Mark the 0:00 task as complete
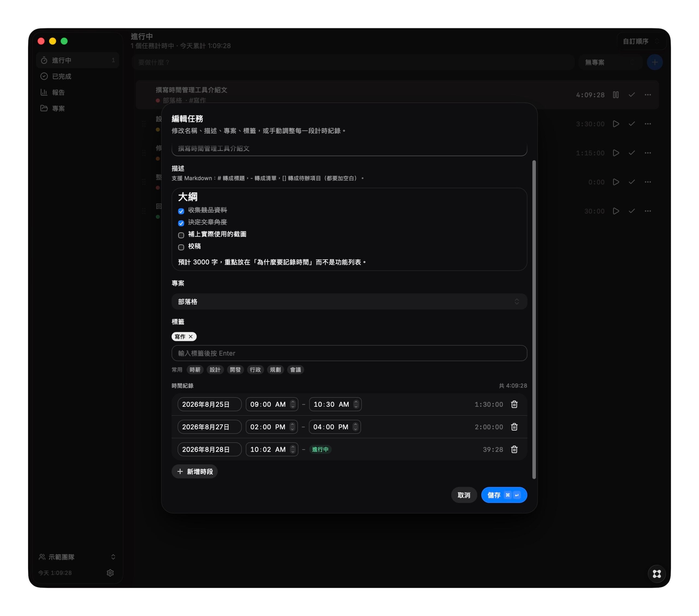The height and width of the screenshot is (616, 699). pos(632,182)
